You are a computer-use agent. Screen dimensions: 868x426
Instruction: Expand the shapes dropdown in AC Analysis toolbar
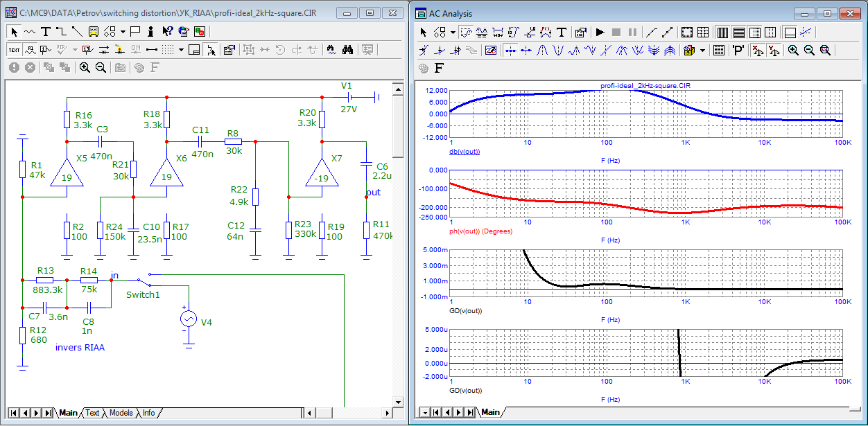(453, 32)
